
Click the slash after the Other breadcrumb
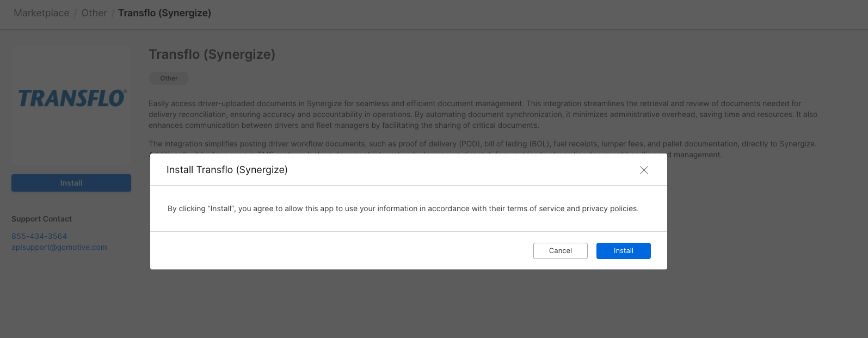click(113, 13)
